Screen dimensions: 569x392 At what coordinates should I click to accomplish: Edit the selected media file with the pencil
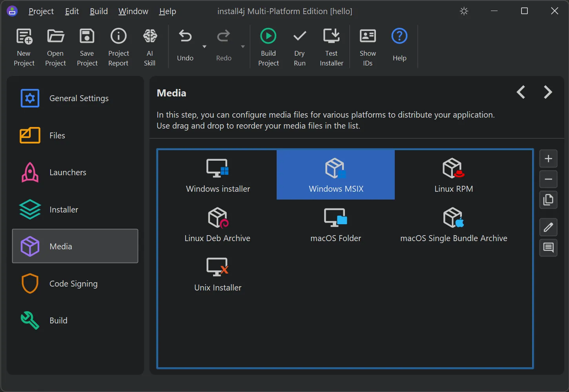(549, 227)
